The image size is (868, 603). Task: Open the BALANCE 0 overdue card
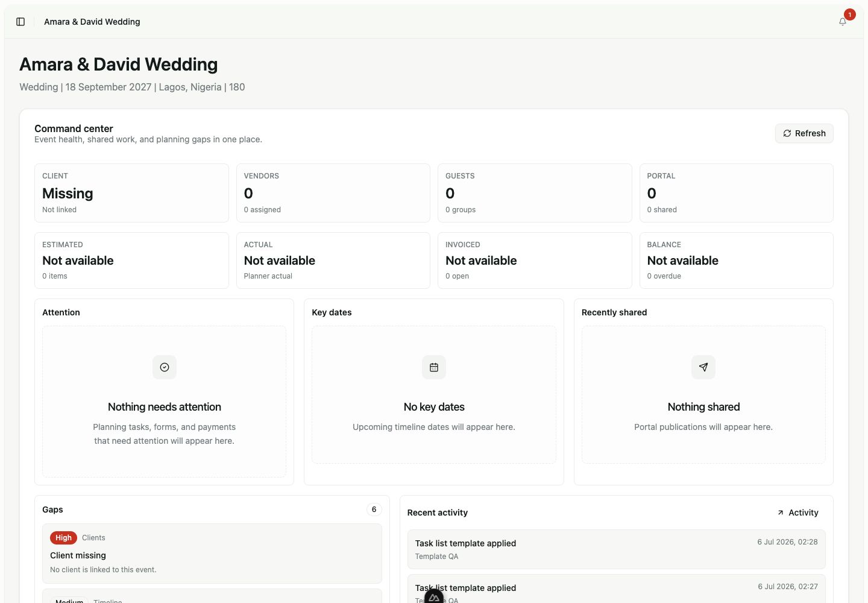pyautogui.click(x=737, y=260)
